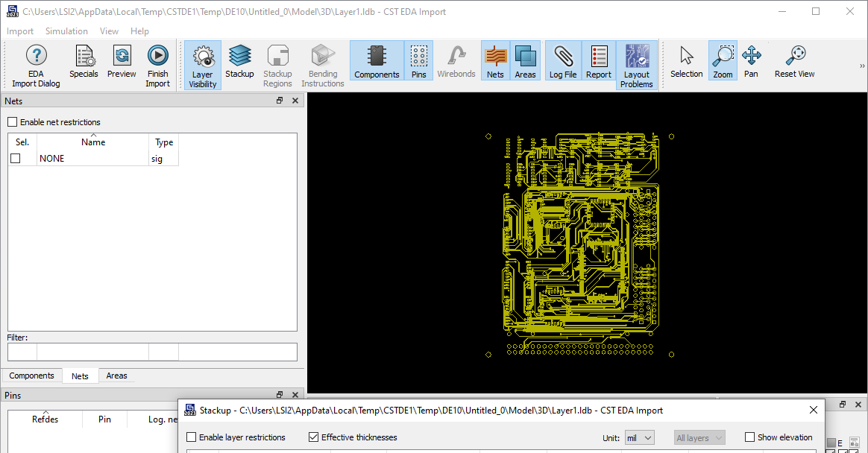
Task: Open the Log File viewer
Action: click(563, 60)
